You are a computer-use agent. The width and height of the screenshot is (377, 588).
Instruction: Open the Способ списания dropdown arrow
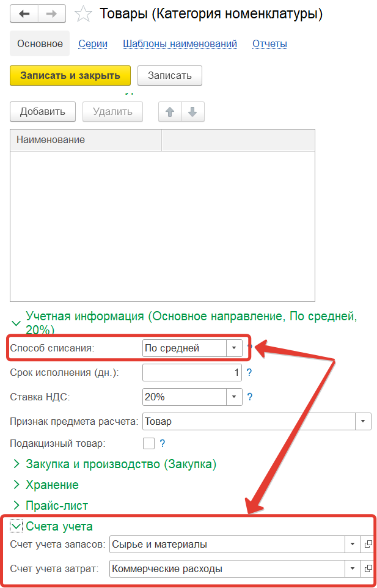coord(234,348)
